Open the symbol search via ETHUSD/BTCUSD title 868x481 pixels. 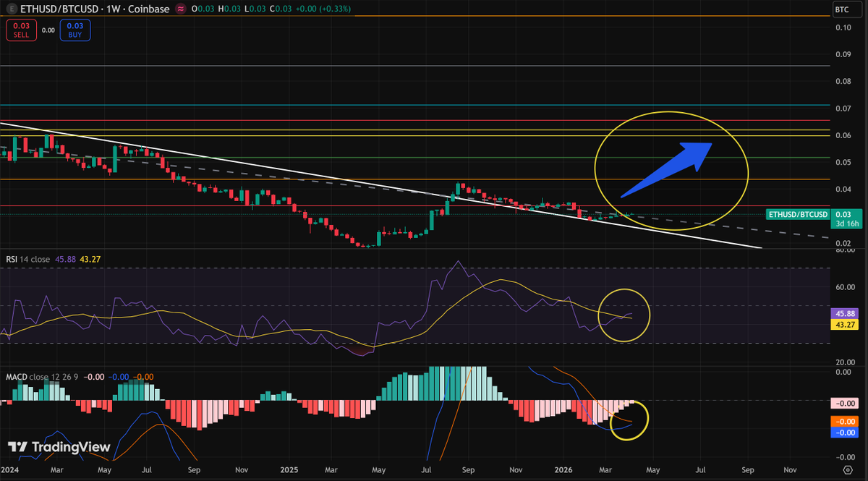tap(61, 9)
